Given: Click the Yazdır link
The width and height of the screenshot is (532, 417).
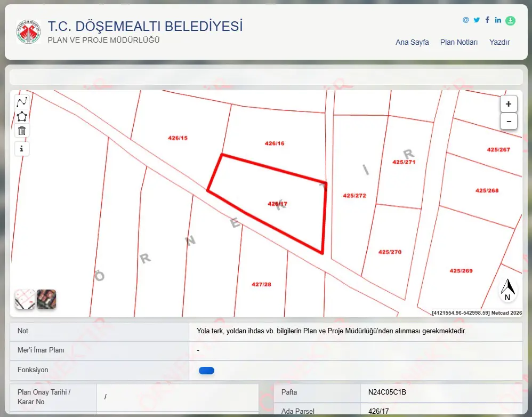Looking at the screenshot, I should 499,42.
